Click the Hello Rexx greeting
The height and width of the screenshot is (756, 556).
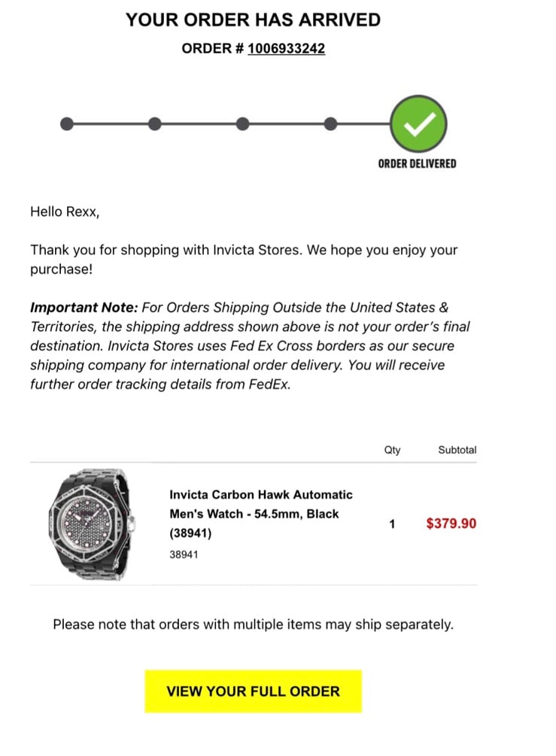(x=65, y=211)
